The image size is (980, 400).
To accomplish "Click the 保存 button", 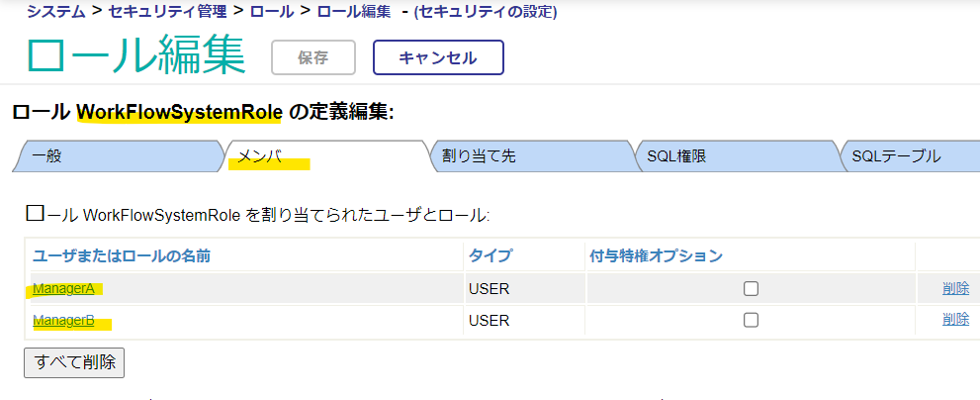I will [313, 57].
